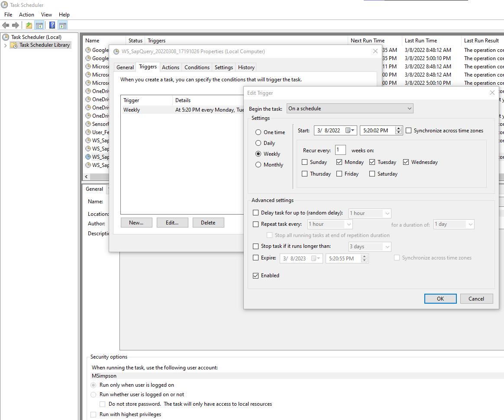
Task: Enable the Thursday checkbox
Action: click(x=305, y=173)
